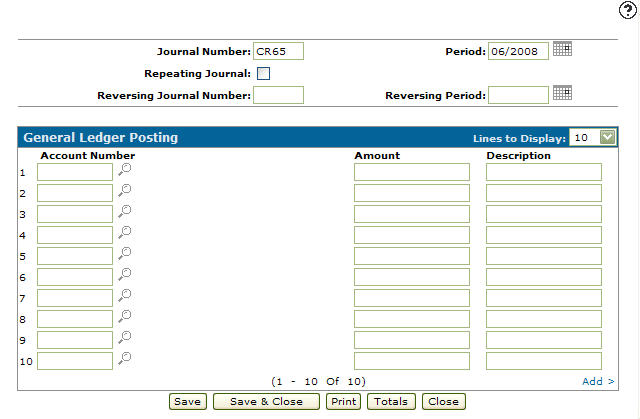Click the Save button
This screenshot has width=640, height=419.
188,401
